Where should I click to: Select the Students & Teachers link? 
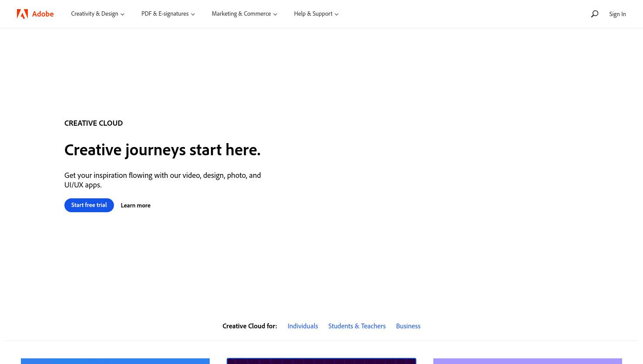point(357,326)
